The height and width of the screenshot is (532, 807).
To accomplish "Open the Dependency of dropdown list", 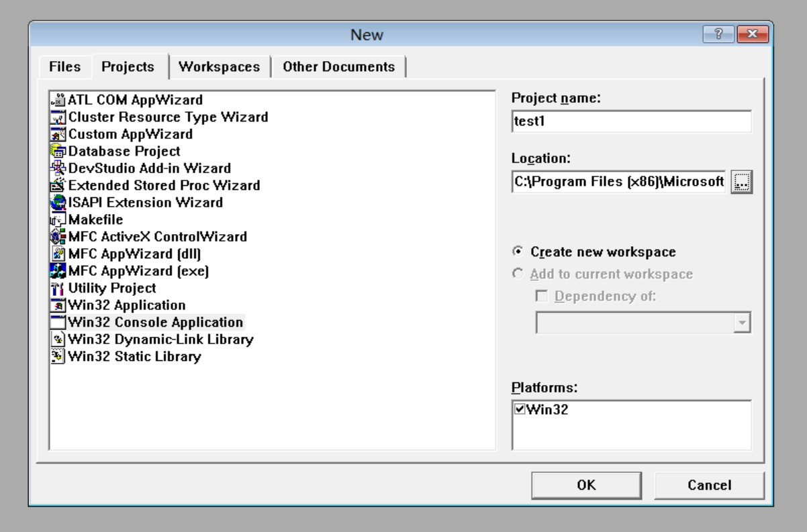I will tap(741, 323).
